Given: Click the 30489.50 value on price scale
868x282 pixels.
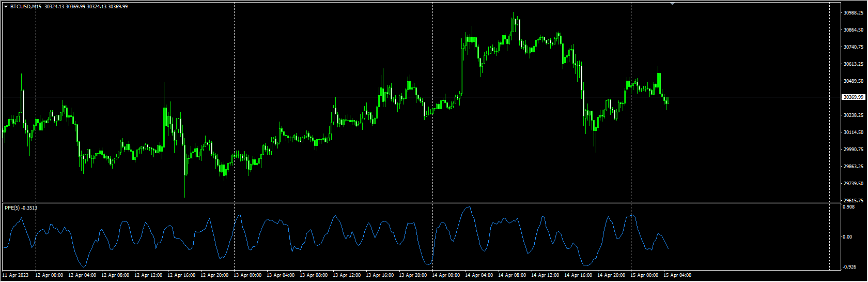Looking at the screenshot, I should coord(854,81).
